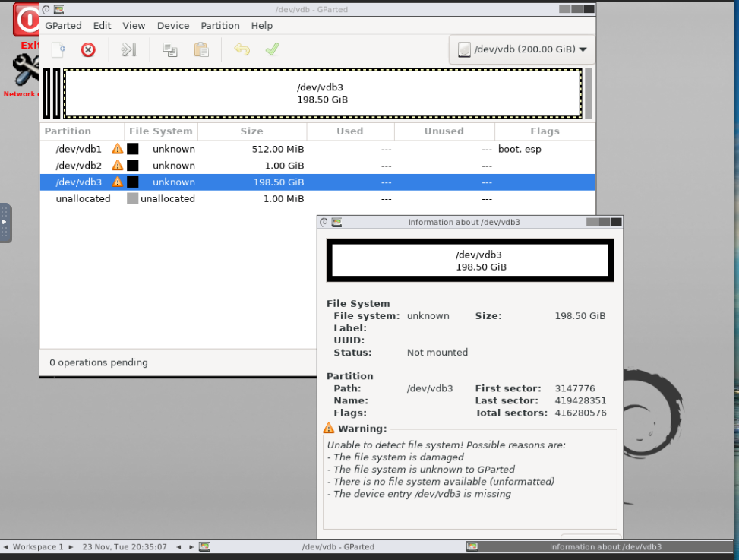The width and height of the screenshot is (739, 560).
Task: Click the warning icon on the /dev/vdb3 row
Action: coord(118,182)
